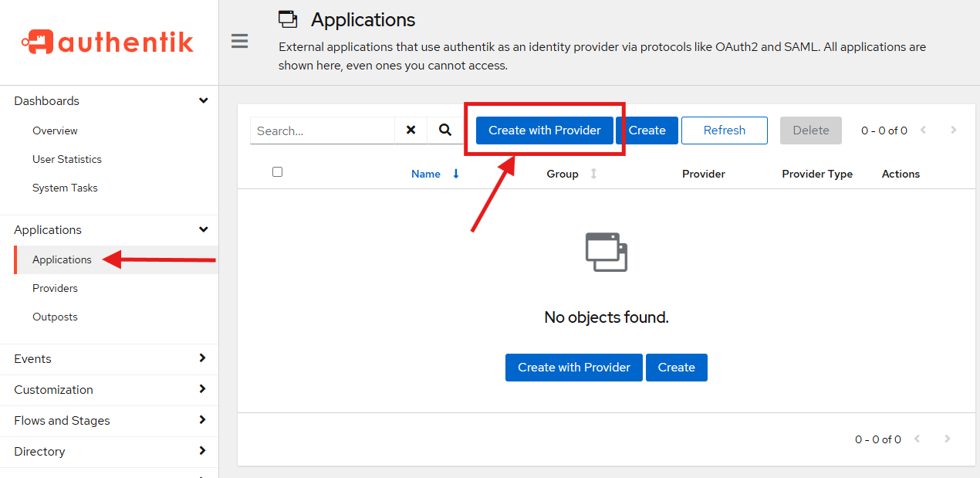This screenshot has height=478, width=980.
Task: Collapse the Dashboards section
Action: [x=203, y=100]
